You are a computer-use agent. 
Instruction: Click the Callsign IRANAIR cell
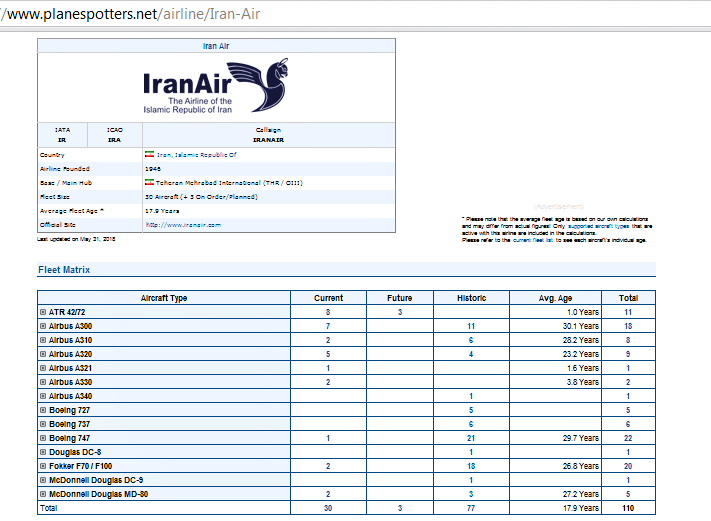pos(268,135)
